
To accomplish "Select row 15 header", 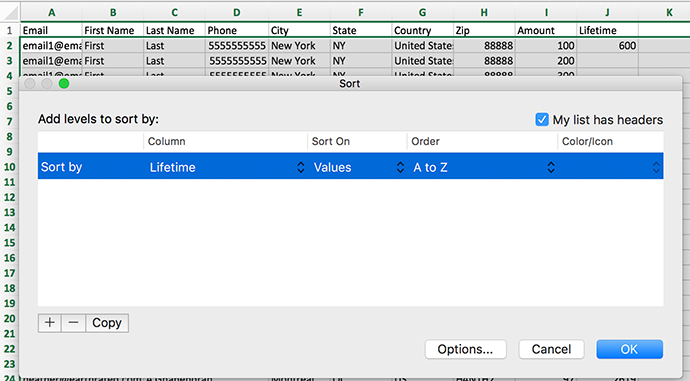I will click(x=10, y=242).
